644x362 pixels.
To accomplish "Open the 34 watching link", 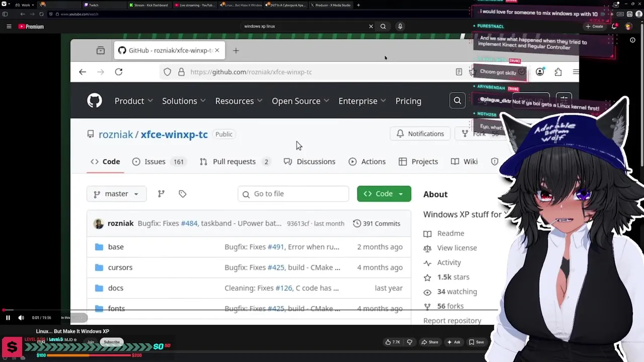I will [450, 292].
